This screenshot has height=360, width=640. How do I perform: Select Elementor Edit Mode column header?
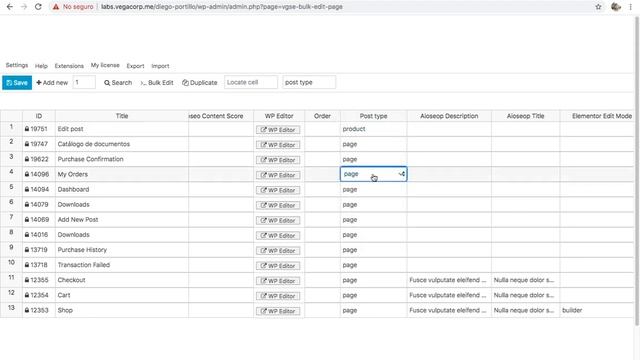coord(597,116)
